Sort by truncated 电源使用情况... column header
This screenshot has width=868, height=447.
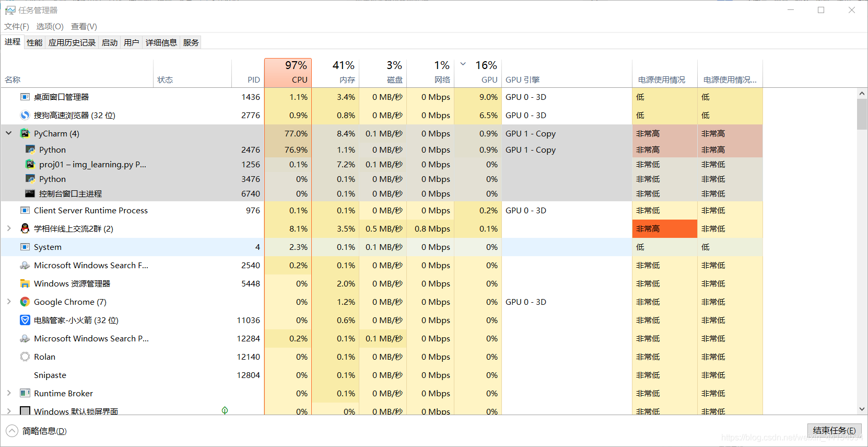pos(730,73)
